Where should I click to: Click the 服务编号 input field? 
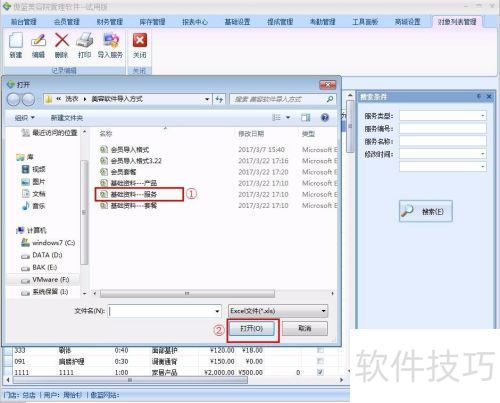click(x=442, y=128)
